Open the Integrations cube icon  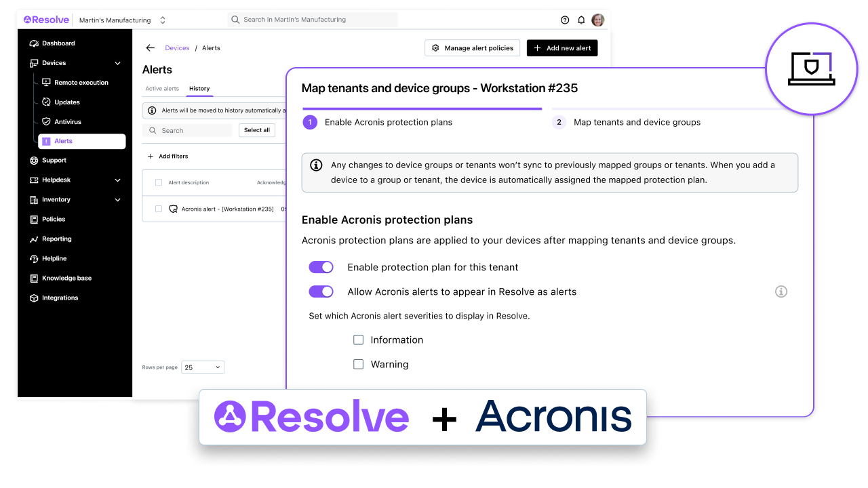point(34,298)
